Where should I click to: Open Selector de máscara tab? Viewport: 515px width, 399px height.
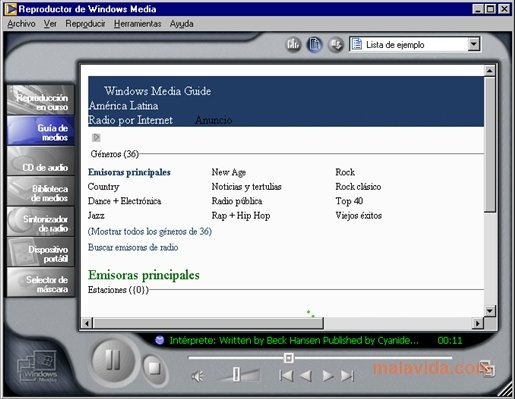pyautogui.click(x=41, y=283)
